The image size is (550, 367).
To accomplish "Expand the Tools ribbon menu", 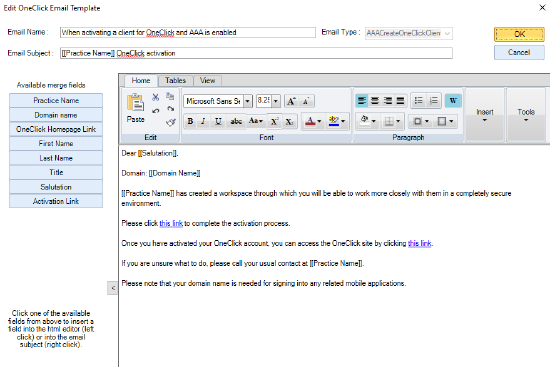I will (526, 115).
